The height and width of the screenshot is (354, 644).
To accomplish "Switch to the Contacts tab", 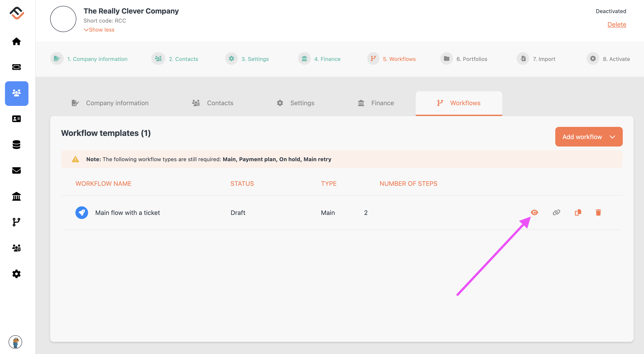I will [x=212, y=103].
